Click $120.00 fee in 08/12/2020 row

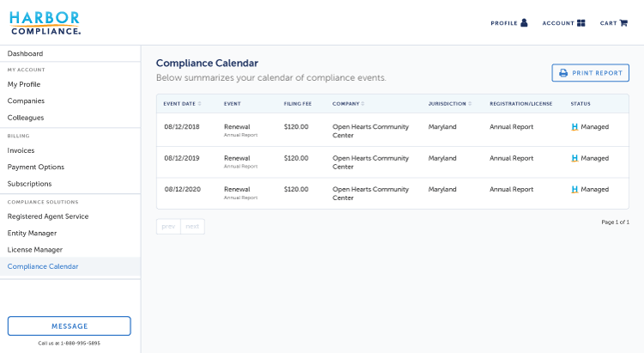click(x=296, y=189)
